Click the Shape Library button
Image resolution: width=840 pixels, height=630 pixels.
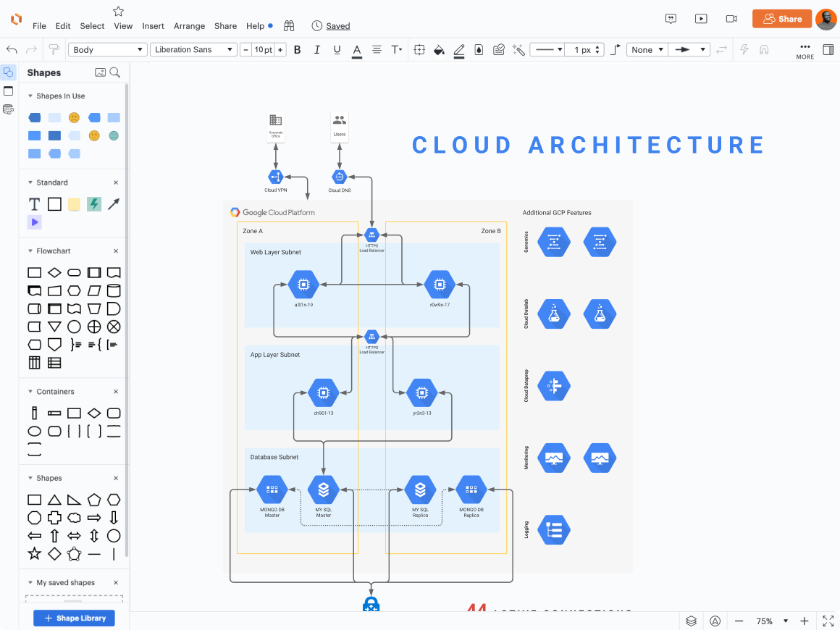coord(74,618)
